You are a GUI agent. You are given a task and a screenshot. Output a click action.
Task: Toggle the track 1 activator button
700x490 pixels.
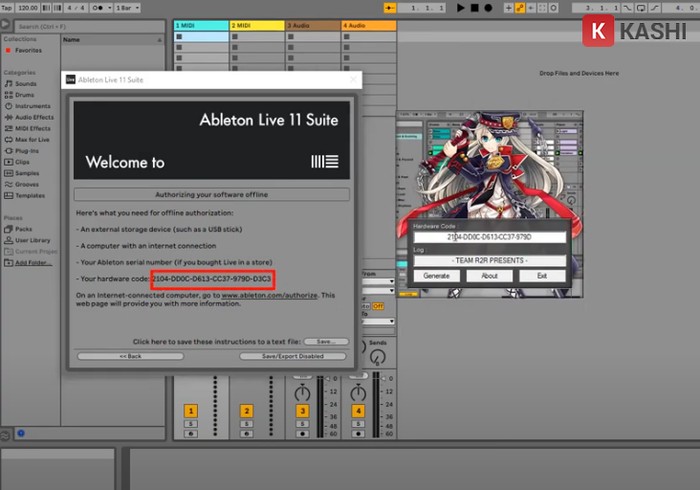tap(189, 411)
